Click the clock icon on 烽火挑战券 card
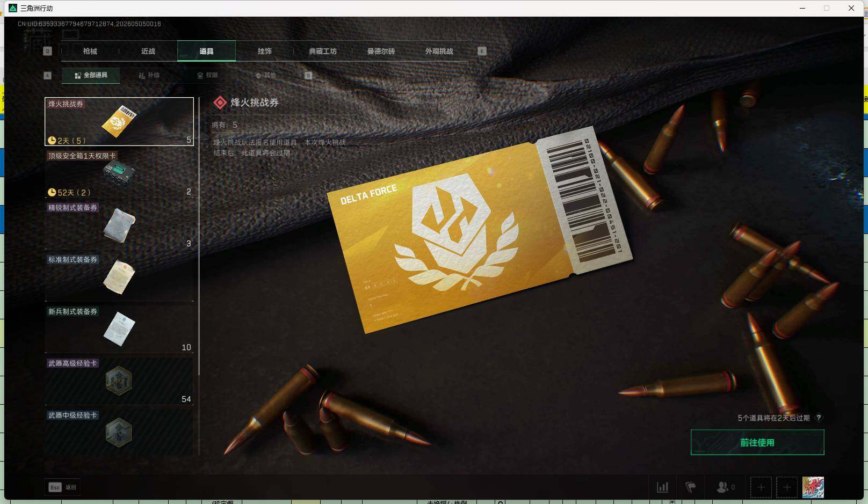This screenshot has height=504, width=868. pyautogui.click(x=52, y=141)
